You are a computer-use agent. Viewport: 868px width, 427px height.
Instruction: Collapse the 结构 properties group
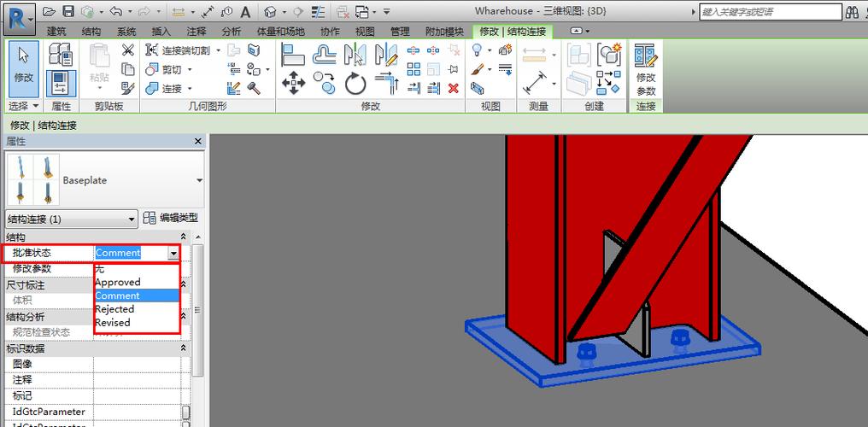(183, 237)
